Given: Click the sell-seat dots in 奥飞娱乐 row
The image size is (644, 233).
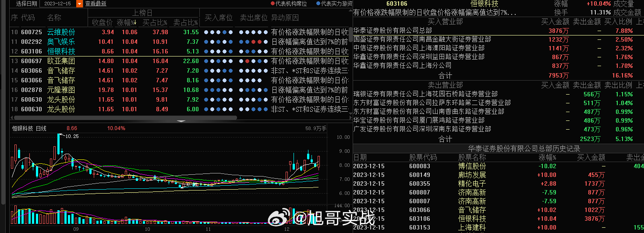Looking at the screenshot, I should coord(254,42).
